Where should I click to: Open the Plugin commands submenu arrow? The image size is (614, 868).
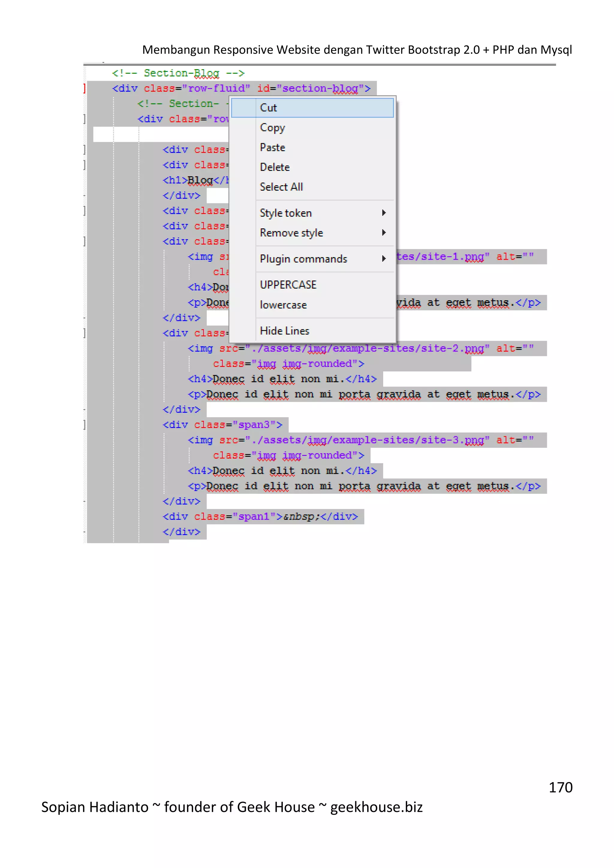384,259
